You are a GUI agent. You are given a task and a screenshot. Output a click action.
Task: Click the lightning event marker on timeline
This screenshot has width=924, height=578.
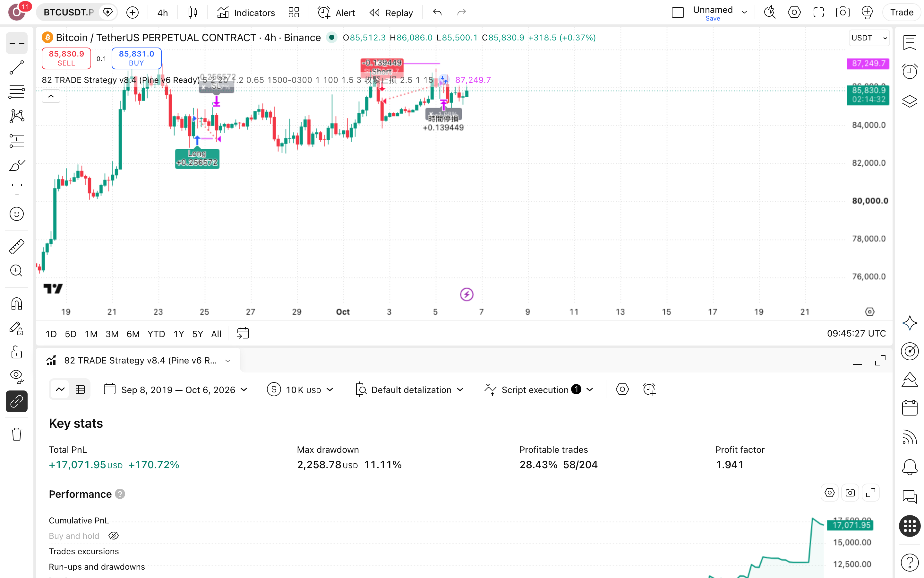pos(466,294)
